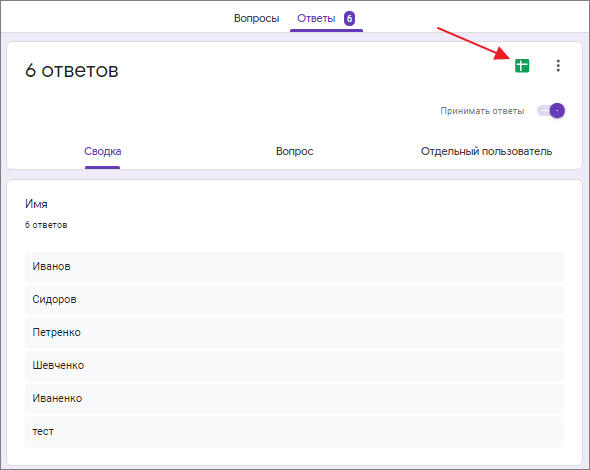This screenshot has height=470, width=590.
Task: Click the purple toggle knob
Action: pyautogui.click(x=557, y=111)
